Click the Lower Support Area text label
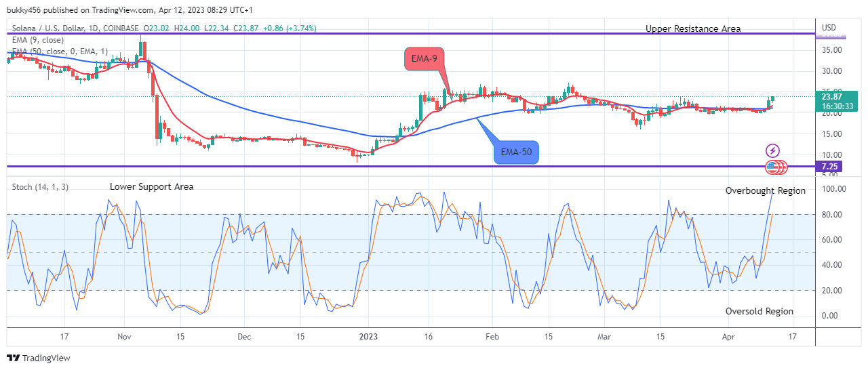Screen dimensions: 868x370 (152, 186)
